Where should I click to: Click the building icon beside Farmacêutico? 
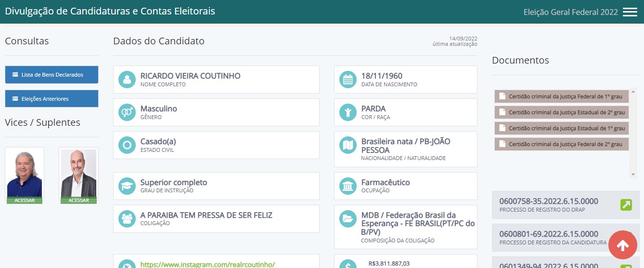click(348, 186)
